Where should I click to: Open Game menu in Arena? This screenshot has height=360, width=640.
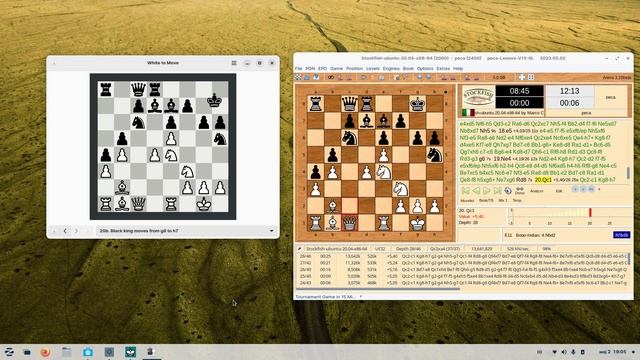click(336, 69)
